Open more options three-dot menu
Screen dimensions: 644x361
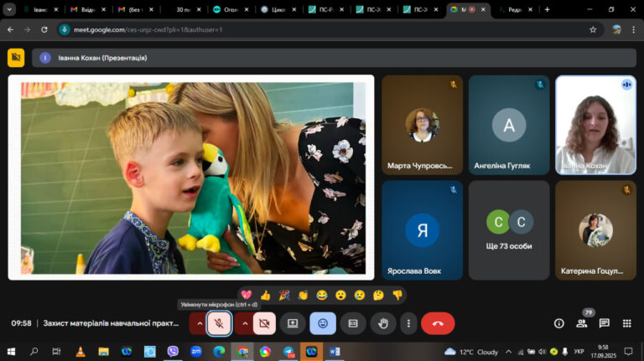point(408,323)
